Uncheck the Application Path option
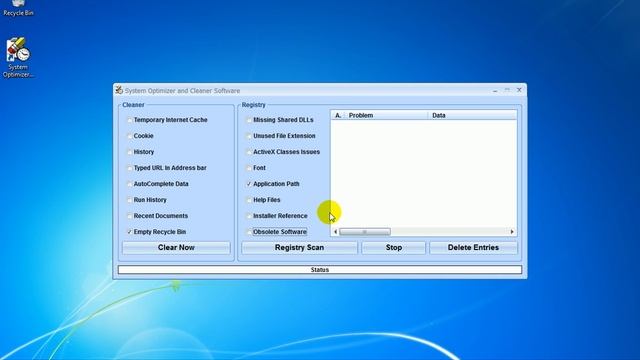The height and width of the screenshot is (360, 640). coord(249,184)
